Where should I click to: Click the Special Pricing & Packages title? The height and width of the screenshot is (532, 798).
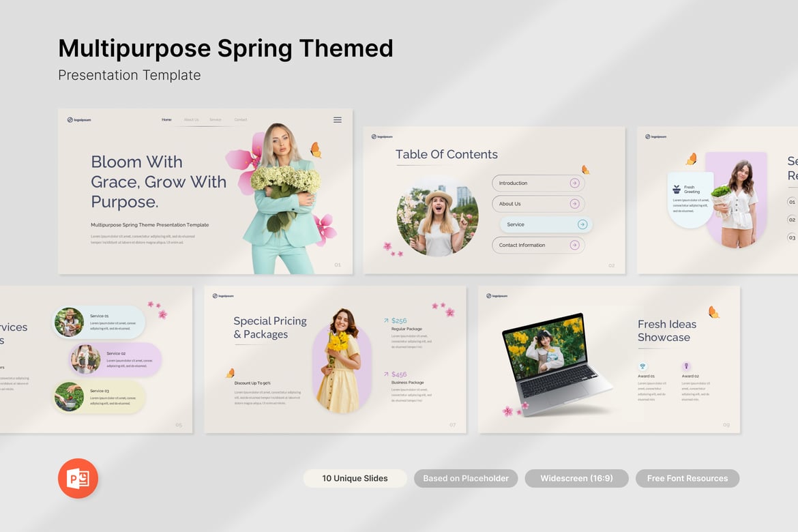pyautogui.click(x=269, y=327)
